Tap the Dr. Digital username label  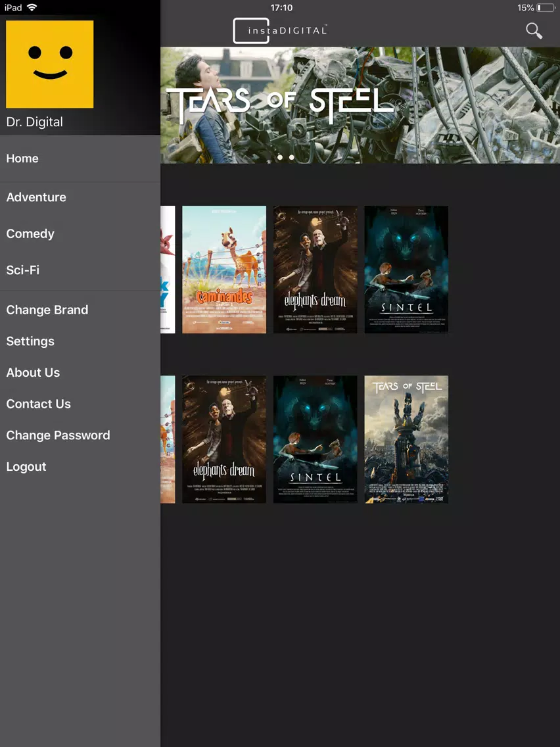(x=34, y=122)
